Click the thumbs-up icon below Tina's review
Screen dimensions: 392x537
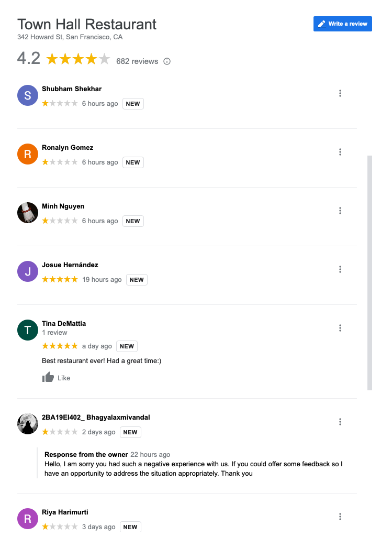tap(47, 377)
